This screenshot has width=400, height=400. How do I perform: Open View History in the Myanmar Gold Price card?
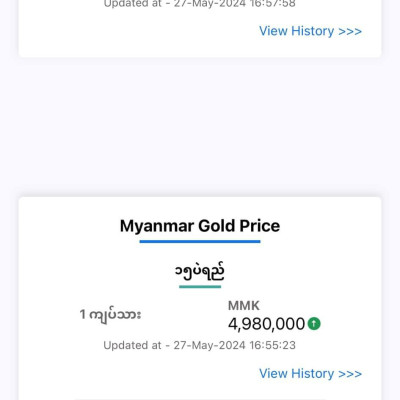[x=310, y=374]
